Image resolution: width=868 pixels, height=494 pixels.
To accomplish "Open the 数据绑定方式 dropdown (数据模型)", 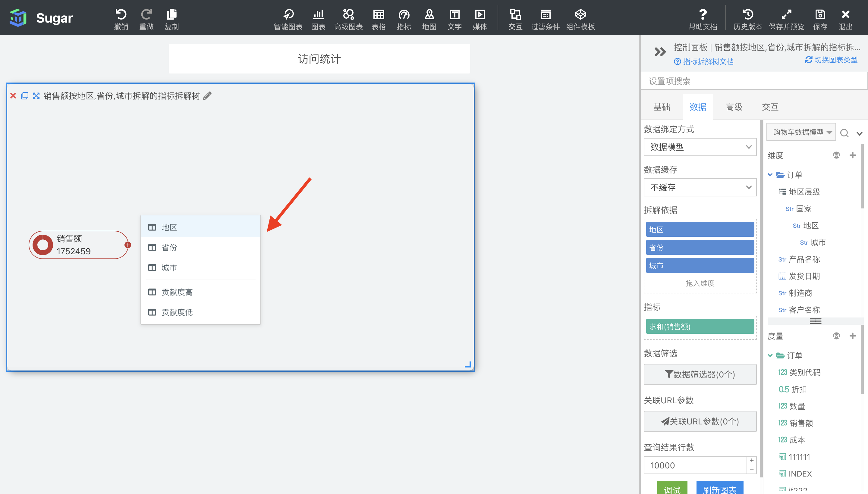I will (700, 147).
